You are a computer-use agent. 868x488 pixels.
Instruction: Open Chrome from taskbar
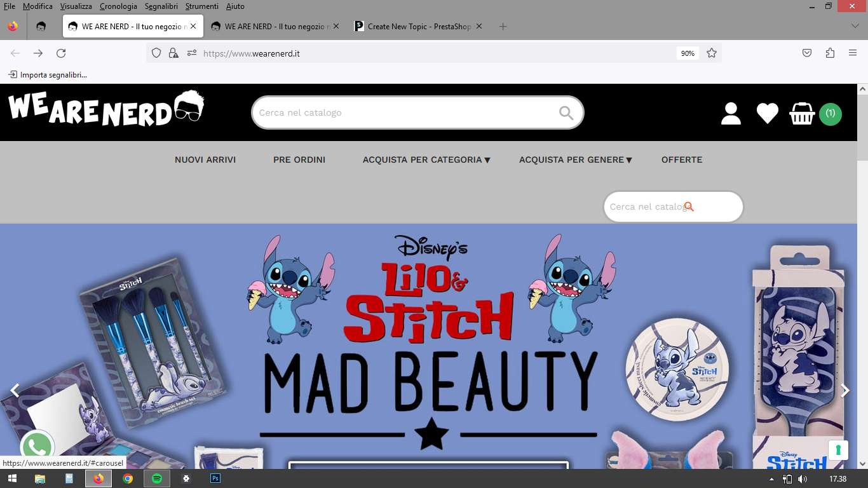(x=128, y=478)
